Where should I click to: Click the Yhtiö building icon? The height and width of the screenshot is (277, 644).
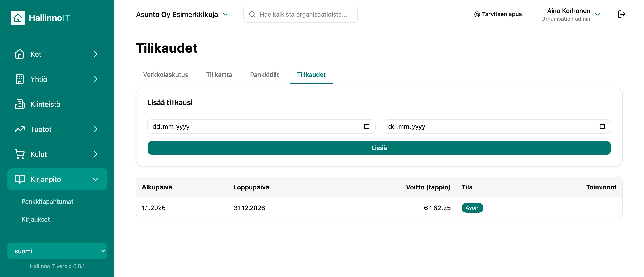19,79
